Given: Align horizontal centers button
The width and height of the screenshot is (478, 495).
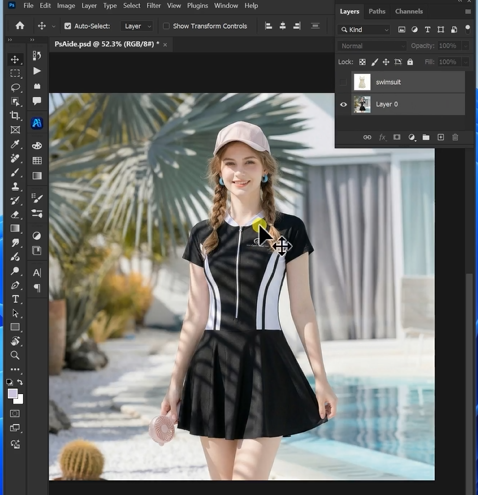Looking at the screenshot, I should point(283,26).
